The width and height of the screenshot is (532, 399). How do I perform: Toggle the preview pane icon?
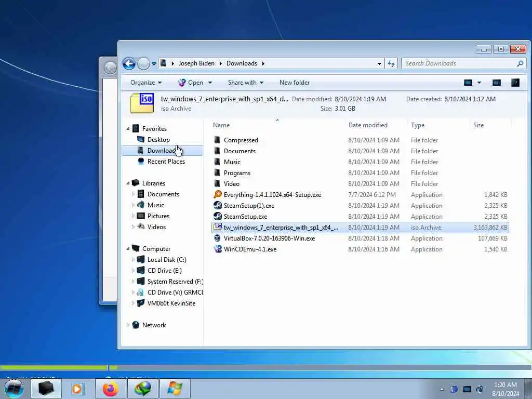tap(496, 83)
